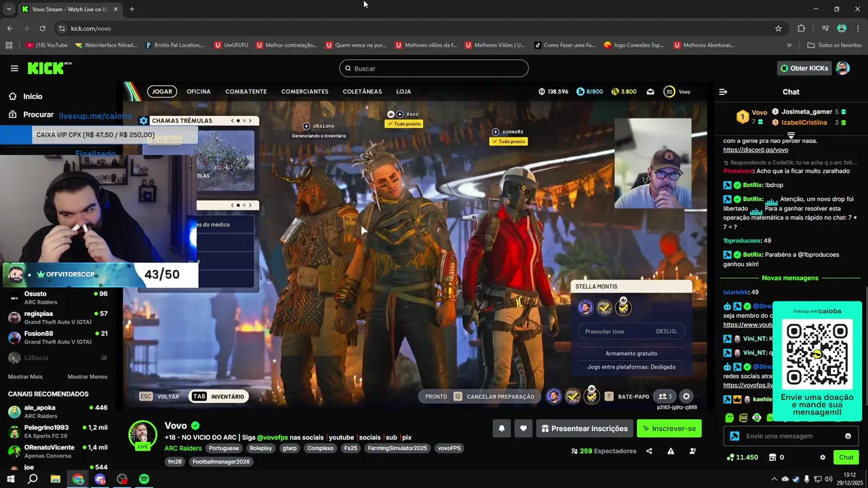Open File Explorer from the taskbar
This screenshot has height=488, width=868.
(56, 479)
